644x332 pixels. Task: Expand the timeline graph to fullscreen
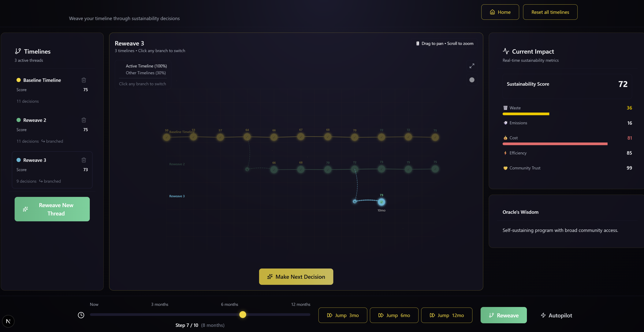click(471, 66)
